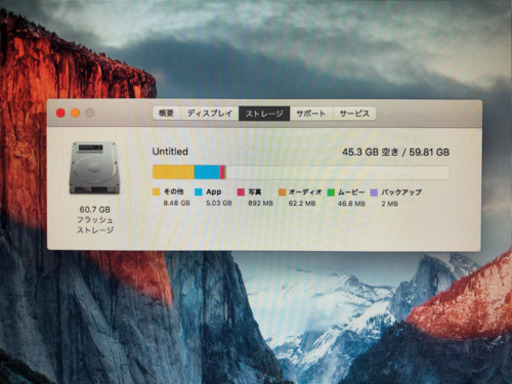The width and height of the screenshot is (512, 384).
Task: Click the blue App legend swatch
Action: coord(199,192)
